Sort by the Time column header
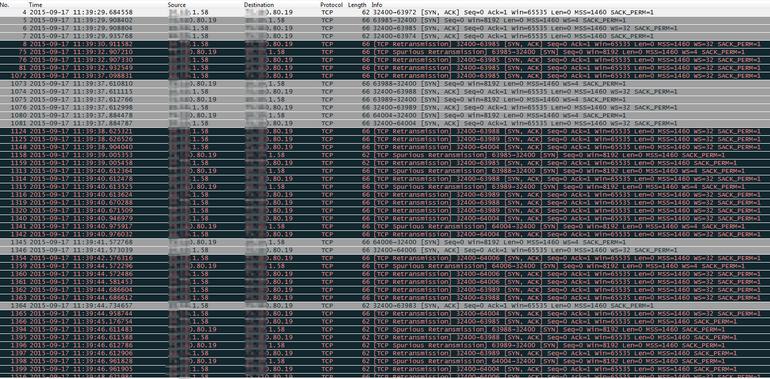This screenshot has height=379, width=770. tap(35, 4)
